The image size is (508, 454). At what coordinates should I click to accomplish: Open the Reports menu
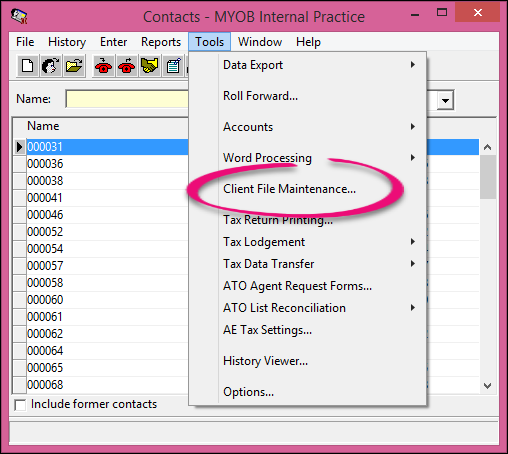161,42
